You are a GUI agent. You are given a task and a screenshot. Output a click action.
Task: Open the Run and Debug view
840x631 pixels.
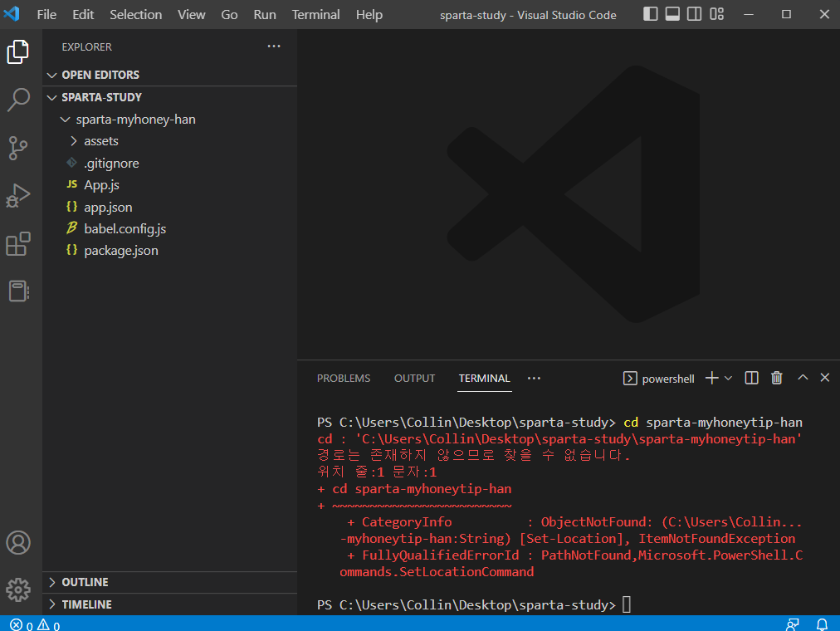(18, 195)
